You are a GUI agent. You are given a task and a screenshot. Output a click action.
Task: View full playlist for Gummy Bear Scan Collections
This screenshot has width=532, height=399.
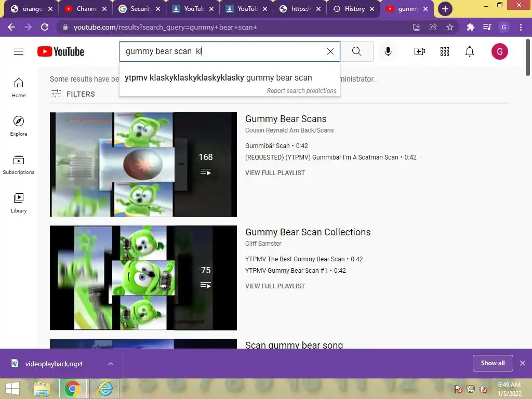[x=275, y=286]
